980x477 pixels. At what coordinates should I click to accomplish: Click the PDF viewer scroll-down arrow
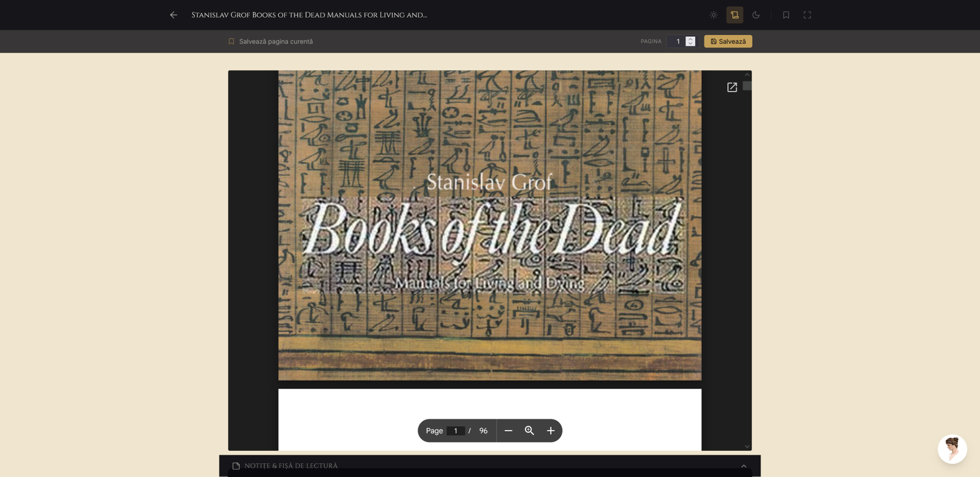(747, 446)
